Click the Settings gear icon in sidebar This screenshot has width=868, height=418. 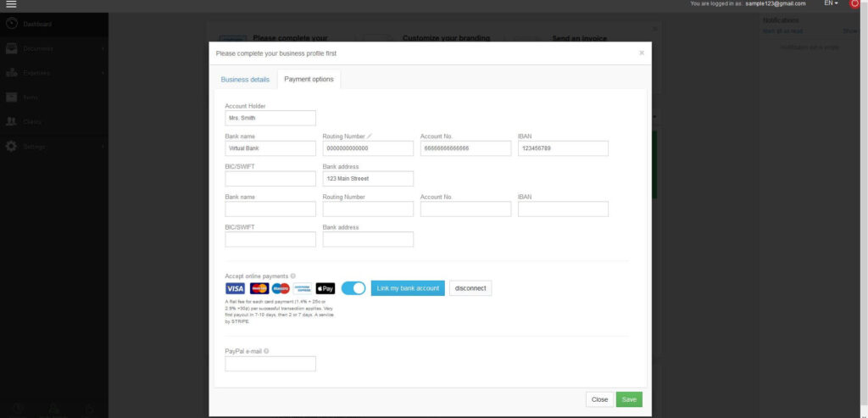point(12,146)
